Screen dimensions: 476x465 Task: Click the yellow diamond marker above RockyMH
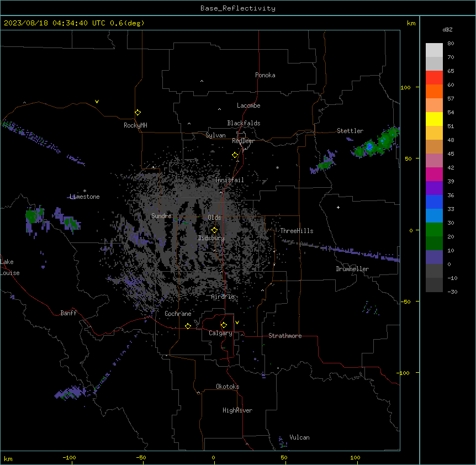coord(137,113)
